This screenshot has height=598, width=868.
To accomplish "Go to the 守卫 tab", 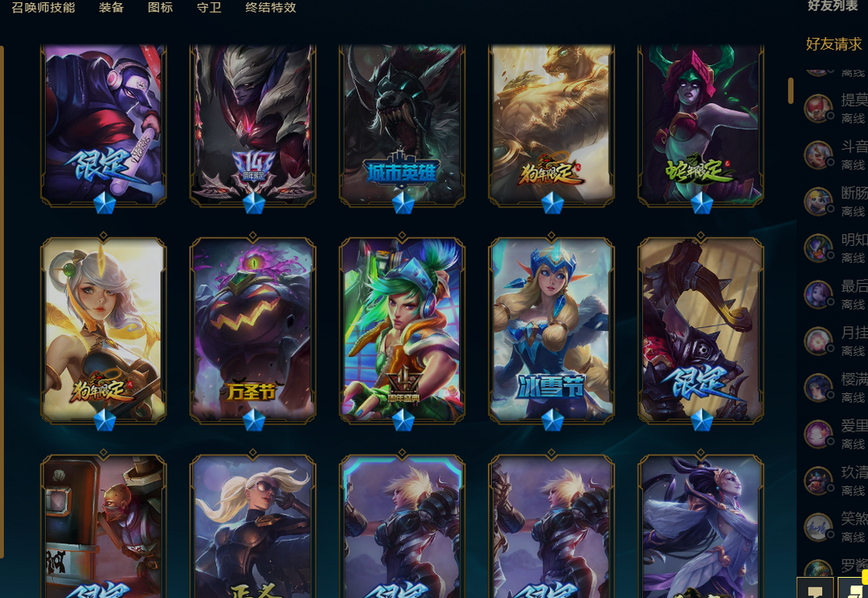I will [x=209, y=8].
